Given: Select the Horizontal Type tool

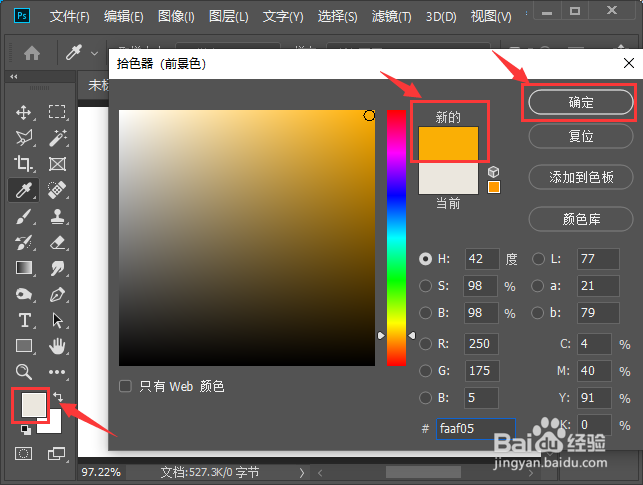Looking at the screenshot, I should [25, 320].
